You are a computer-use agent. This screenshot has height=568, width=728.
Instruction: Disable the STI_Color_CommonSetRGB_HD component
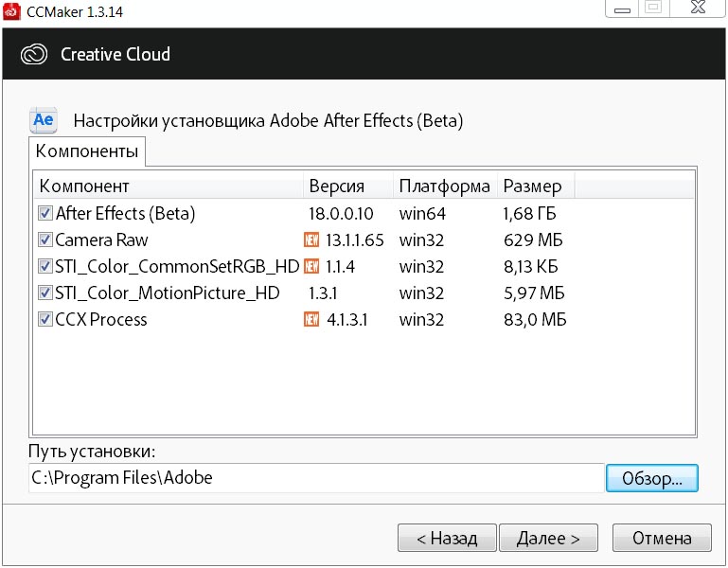pyautogui.click(x=45, y=267)
